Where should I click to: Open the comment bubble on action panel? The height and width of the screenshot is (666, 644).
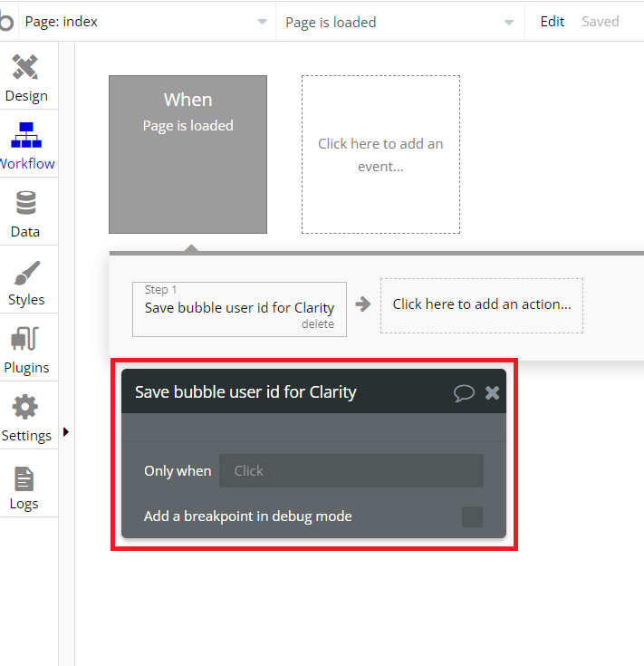pyautogui.click(x=464, y=392)
